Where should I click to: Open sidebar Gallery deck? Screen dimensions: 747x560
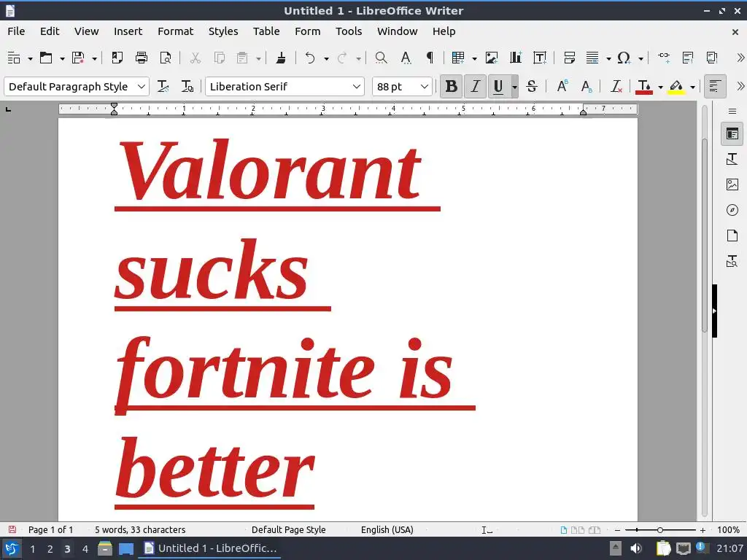point(732,184)
